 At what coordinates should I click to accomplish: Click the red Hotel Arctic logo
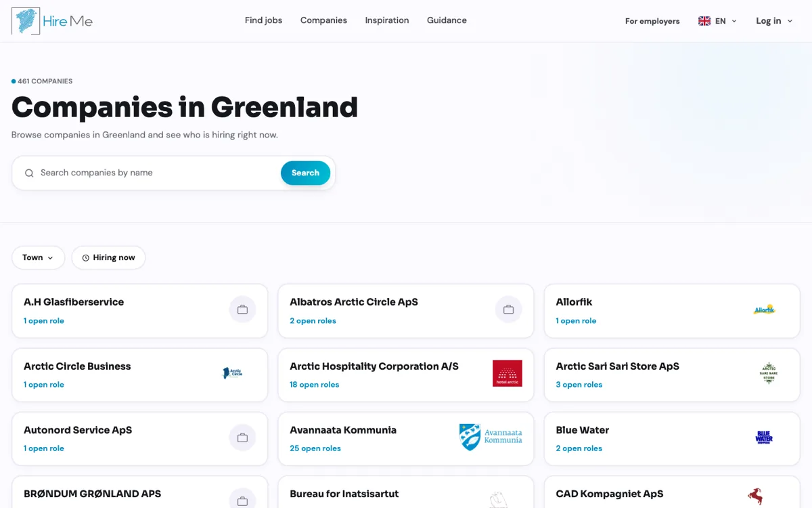pyautogui.click(x=507, y=373)
